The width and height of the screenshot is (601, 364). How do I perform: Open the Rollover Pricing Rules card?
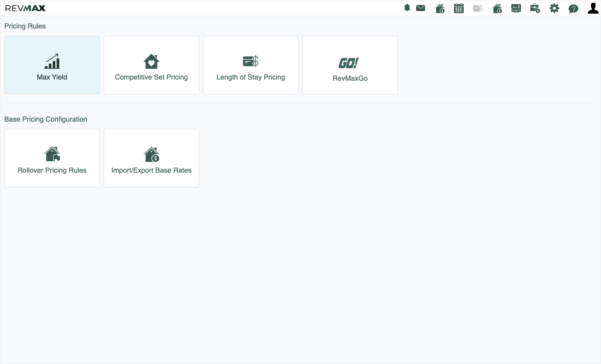[52, 158]
